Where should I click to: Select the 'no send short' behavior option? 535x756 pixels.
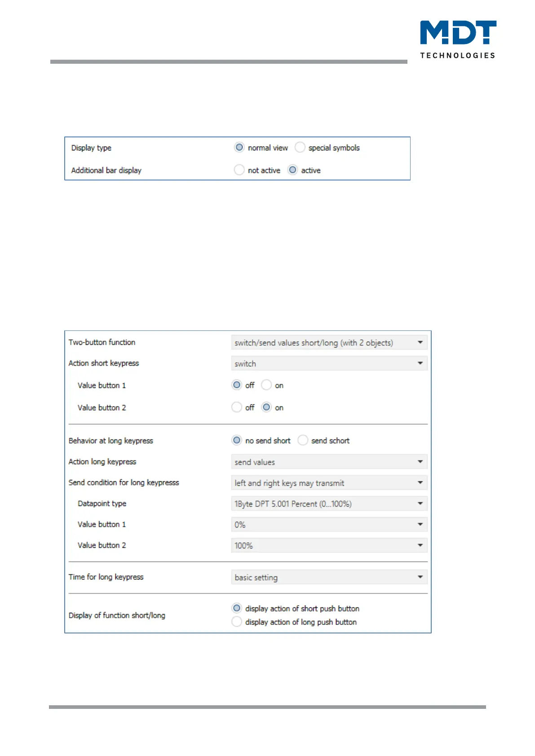[x=237, y=440]
